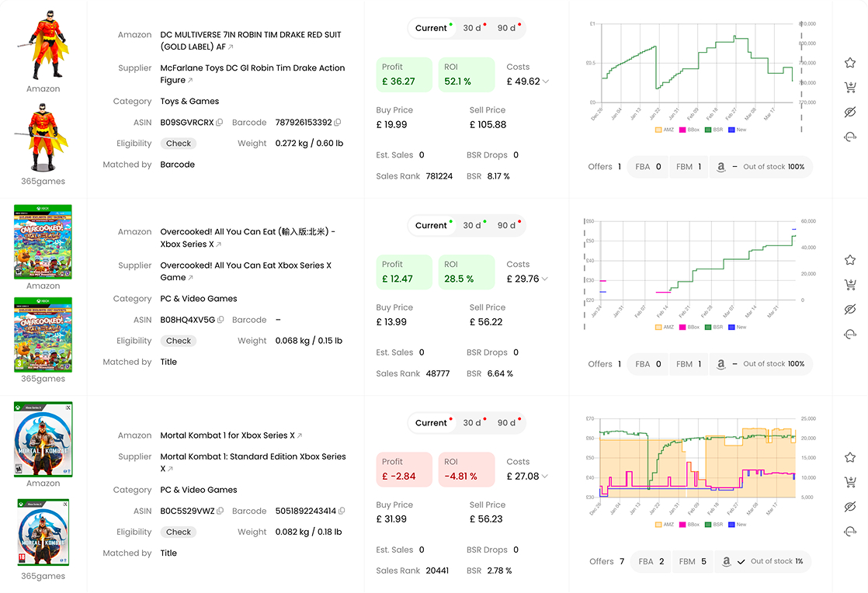Select 30 d tab for Robin product
This screenshot has height=593, width=868.
click(x=474, y=28)
